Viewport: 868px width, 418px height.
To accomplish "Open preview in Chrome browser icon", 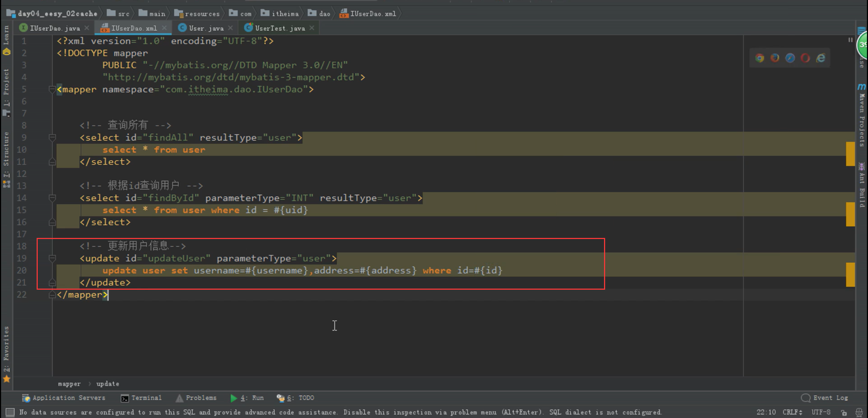I will (760, 58).
